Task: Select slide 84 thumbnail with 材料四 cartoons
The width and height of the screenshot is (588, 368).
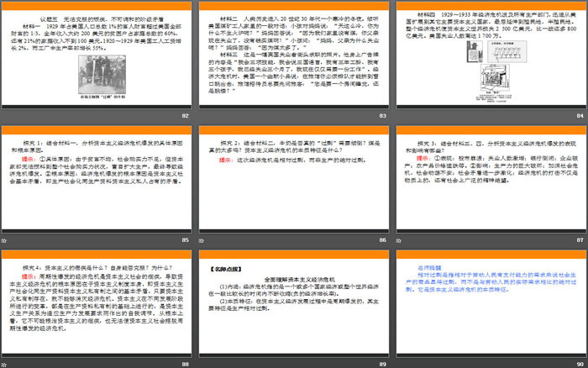Action: point(491,55)
